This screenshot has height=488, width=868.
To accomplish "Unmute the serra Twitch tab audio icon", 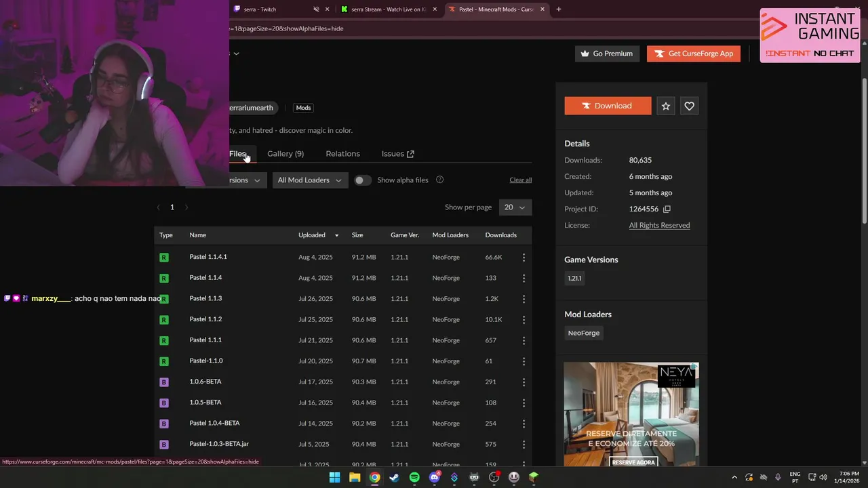I will 316,9.
